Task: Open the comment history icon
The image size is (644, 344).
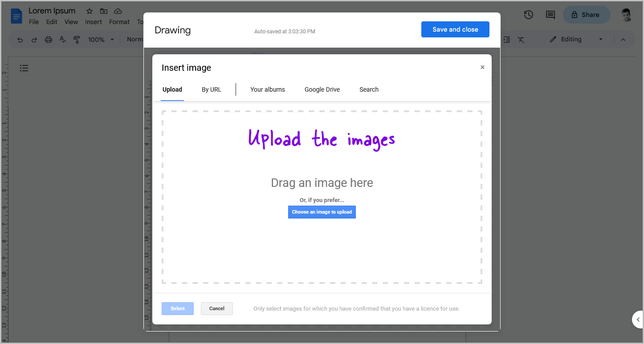Action: point(550,15)
